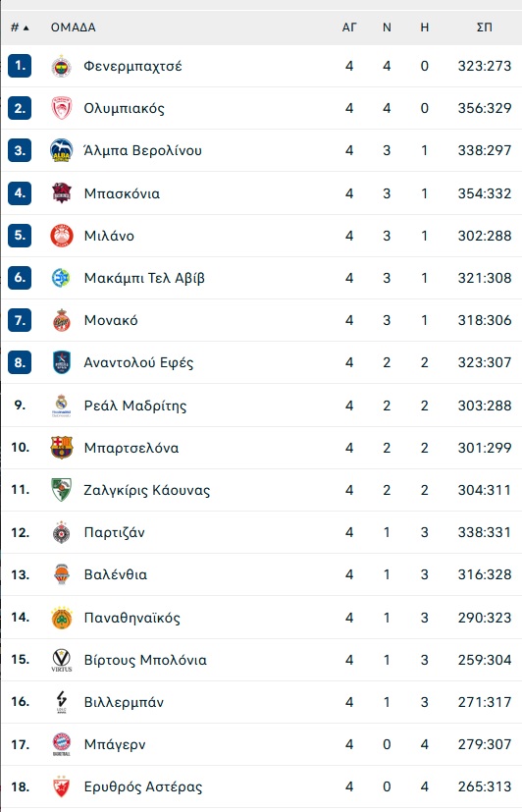Click the Ν column header

pyautogui.click(x=387, y=27)
